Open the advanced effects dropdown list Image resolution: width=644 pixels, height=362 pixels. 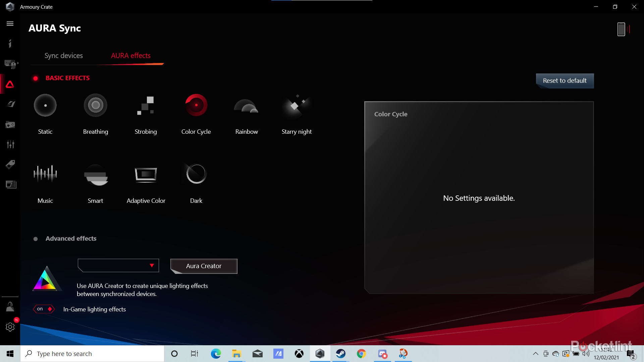[118, 265]
